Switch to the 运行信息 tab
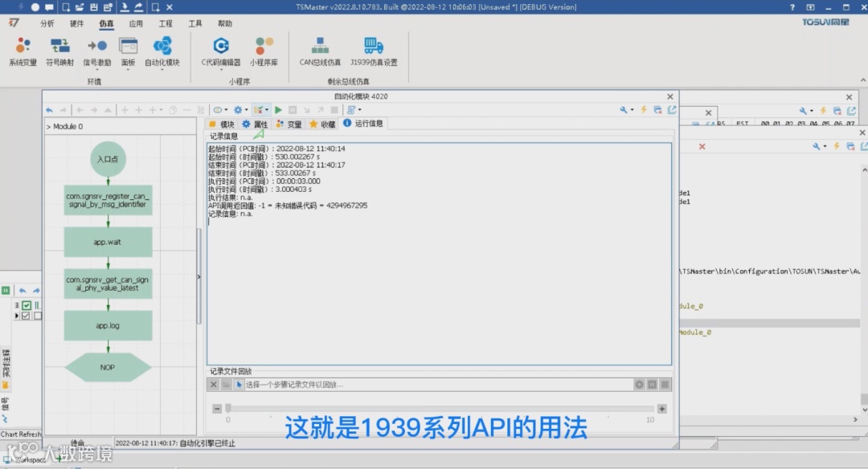Screen dimensions: 868x469 coord(363,124)
